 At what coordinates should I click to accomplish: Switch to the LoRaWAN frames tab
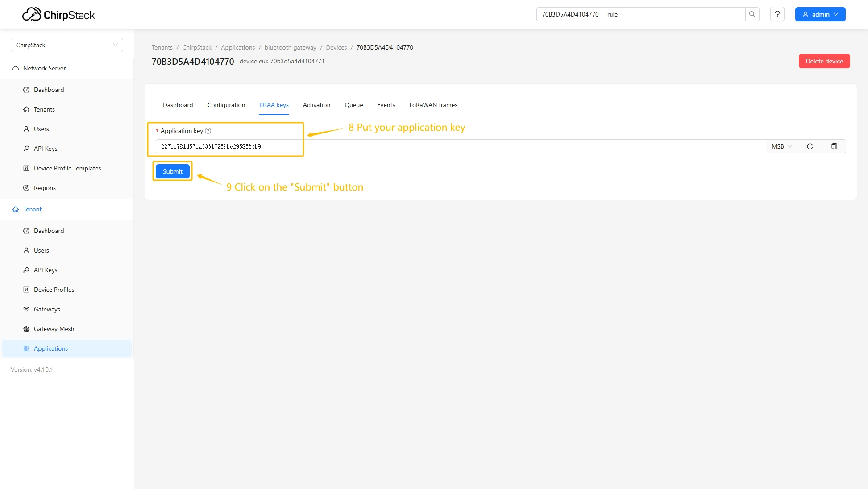pyautogui.click(x=433, y=105)
